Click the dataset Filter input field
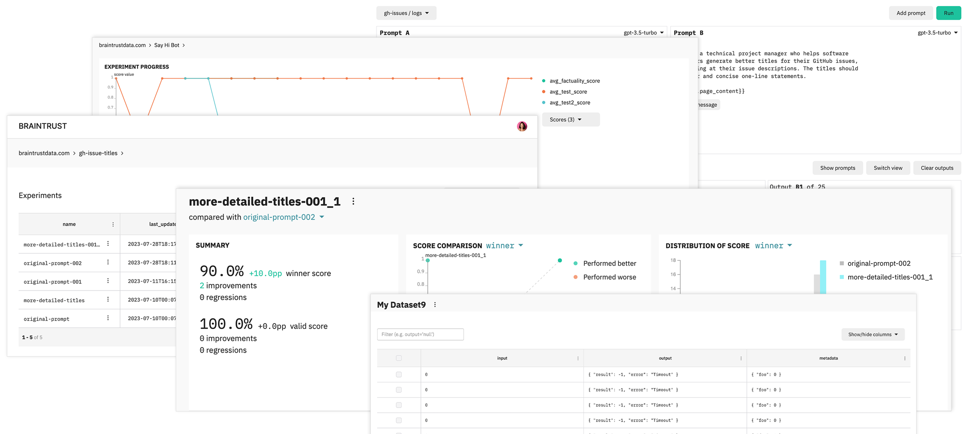Viewport: 980px width, 434px height. tap(420, 334)
